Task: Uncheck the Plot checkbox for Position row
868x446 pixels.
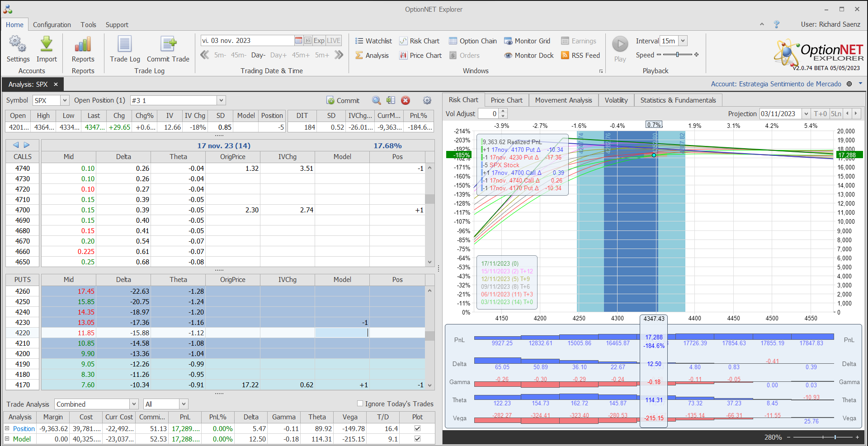Action: coord(417,428)
